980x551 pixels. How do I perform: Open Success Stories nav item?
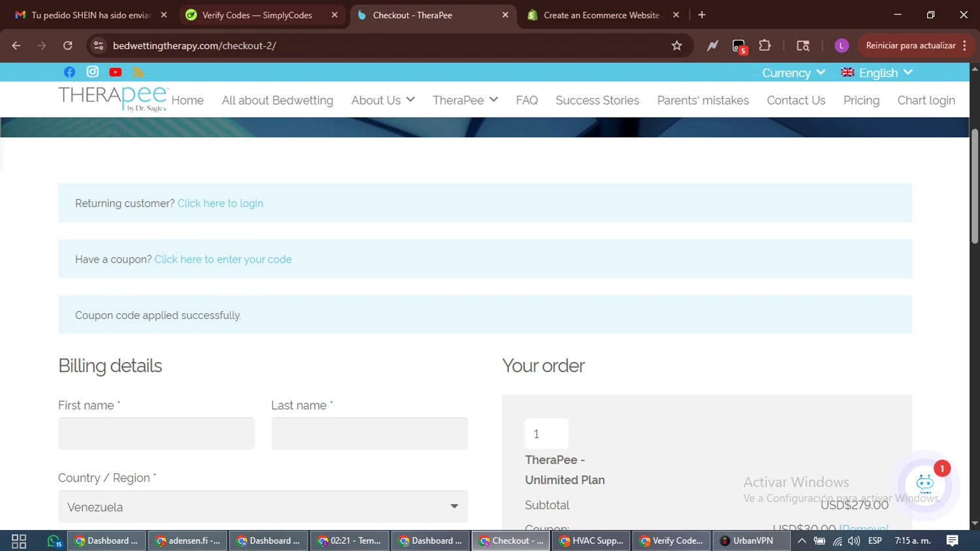click(597, 100)
